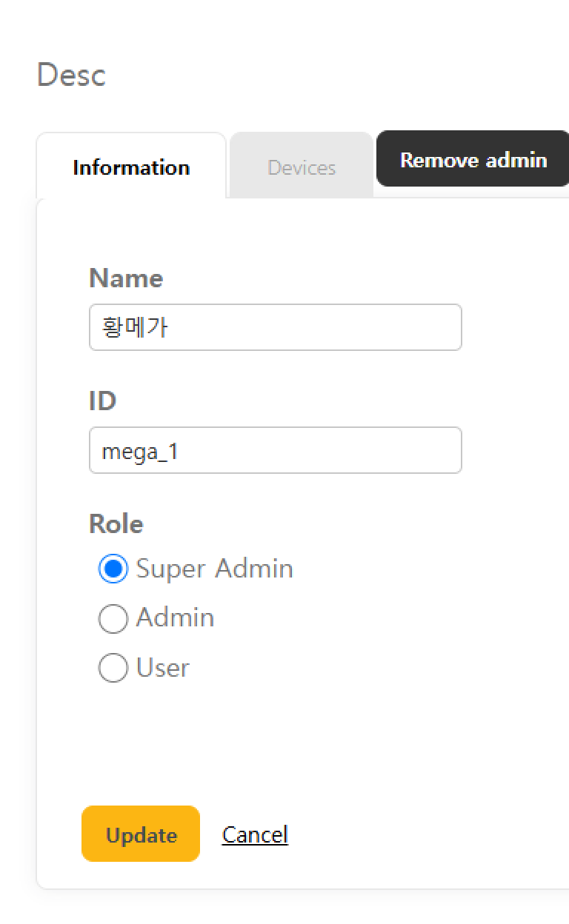569x924 pixels.
Task: Click into the Name input field
Action: click(275, 327)
